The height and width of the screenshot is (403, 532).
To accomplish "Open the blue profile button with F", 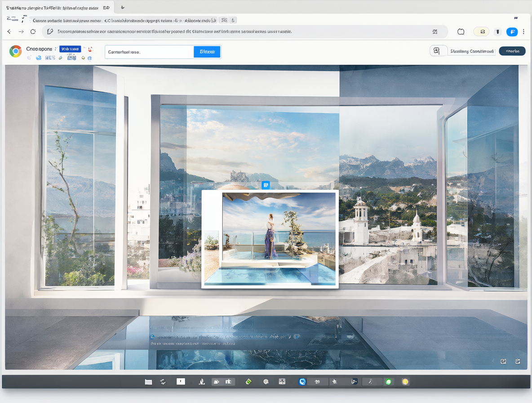I will [512, 32].
